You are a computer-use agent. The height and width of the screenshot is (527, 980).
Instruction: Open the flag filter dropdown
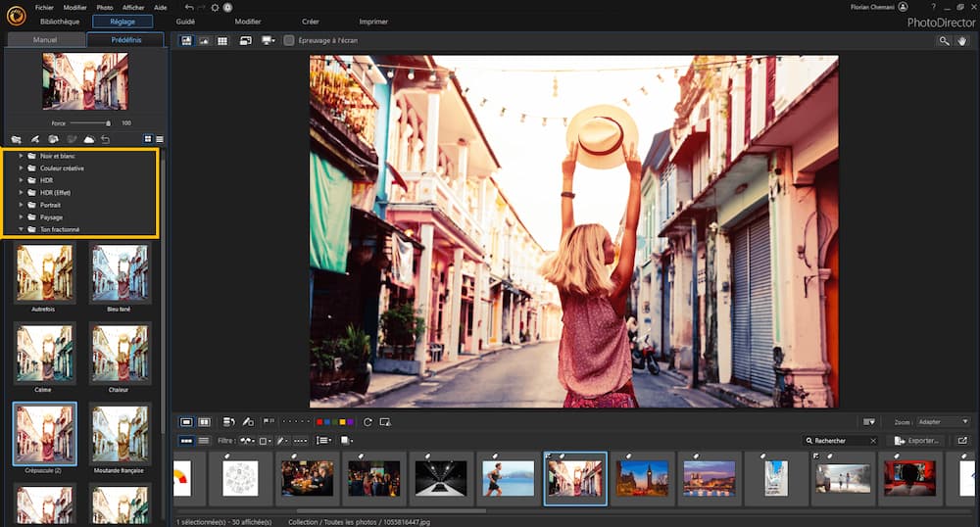(x=248, y=440)
